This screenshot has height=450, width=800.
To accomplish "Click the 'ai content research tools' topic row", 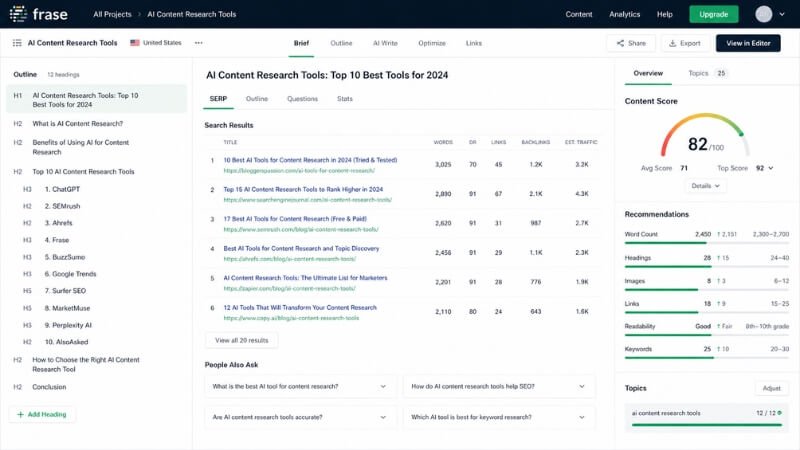I will [x=707, y=417].
